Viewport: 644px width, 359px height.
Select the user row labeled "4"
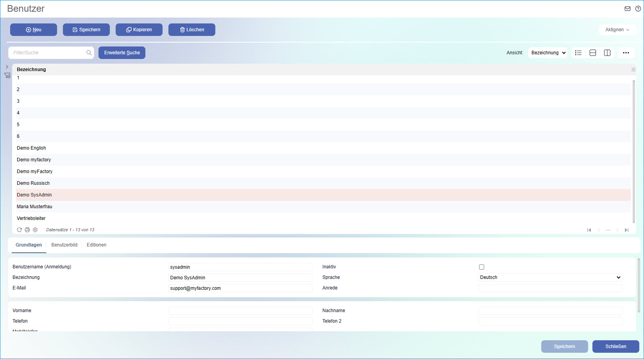(x=323, y=113)
